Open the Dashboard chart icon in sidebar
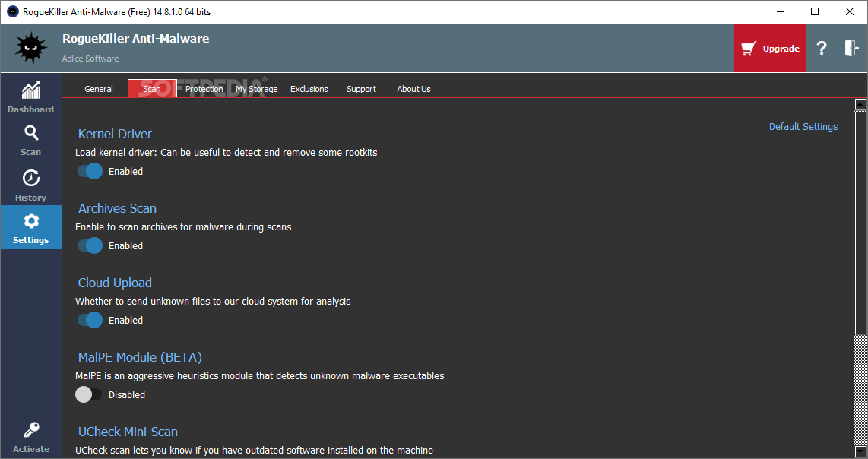 (31, 90)
